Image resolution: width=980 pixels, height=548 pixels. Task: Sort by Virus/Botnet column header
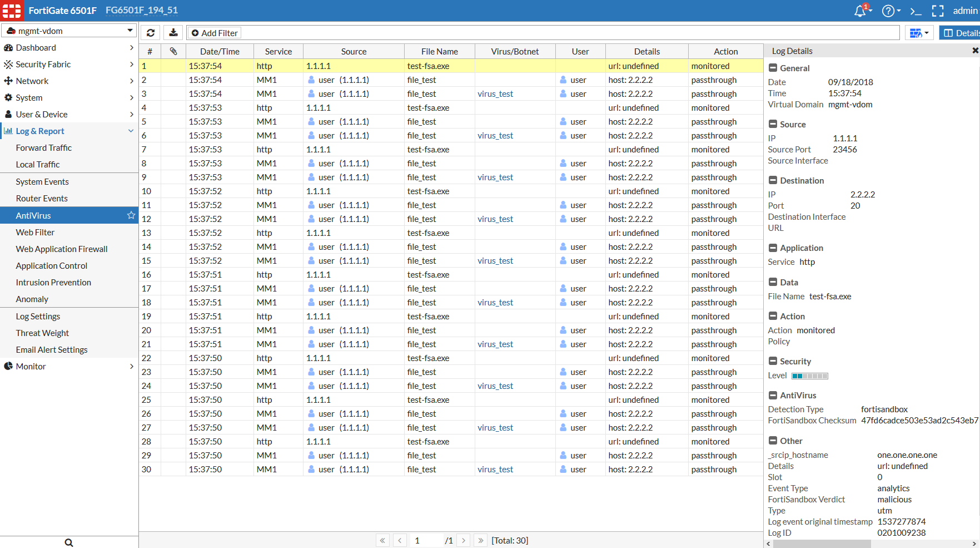[x=515, y=51]
